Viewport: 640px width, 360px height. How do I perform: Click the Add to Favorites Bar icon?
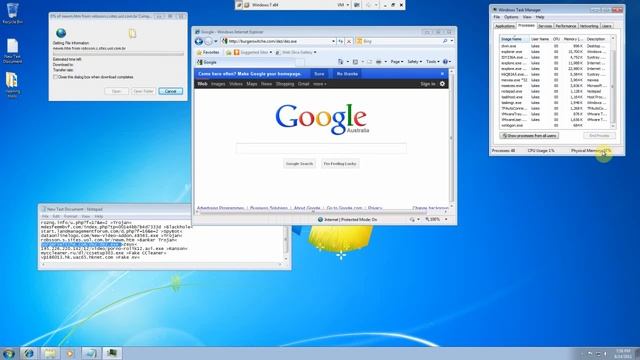229,52
